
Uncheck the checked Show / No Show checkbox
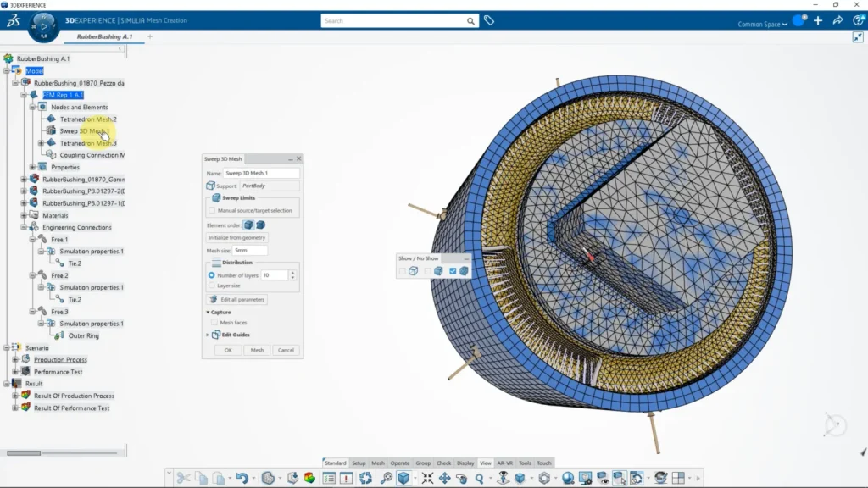click(x=453, y=271)
